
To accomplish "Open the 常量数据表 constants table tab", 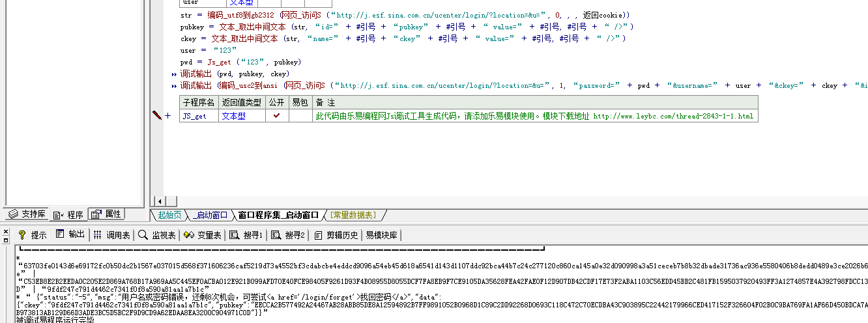I will coord(353,215).
